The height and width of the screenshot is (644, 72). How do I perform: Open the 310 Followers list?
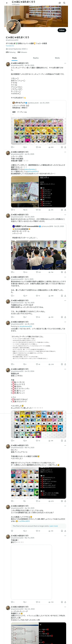pos(22,52)
